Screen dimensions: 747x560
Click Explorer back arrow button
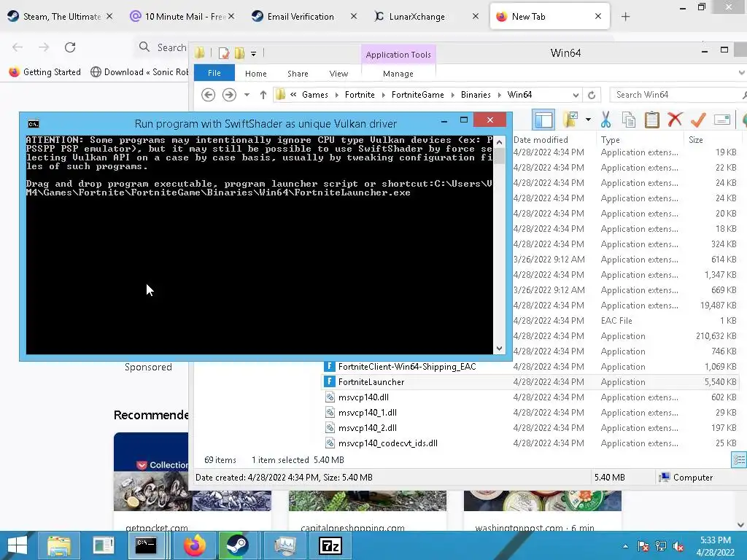pyautogui.click(x=208, y=95)
